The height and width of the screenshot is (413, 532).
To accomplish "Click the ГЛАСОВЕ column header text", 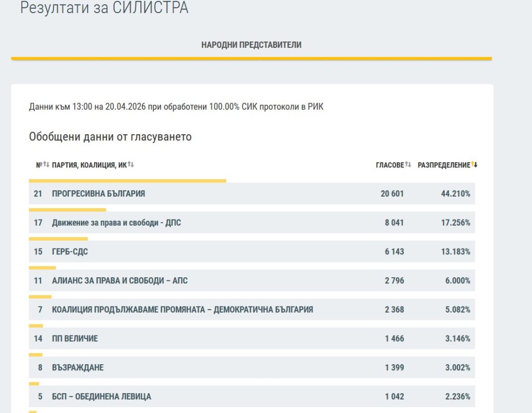I will (x=389, y=165).
